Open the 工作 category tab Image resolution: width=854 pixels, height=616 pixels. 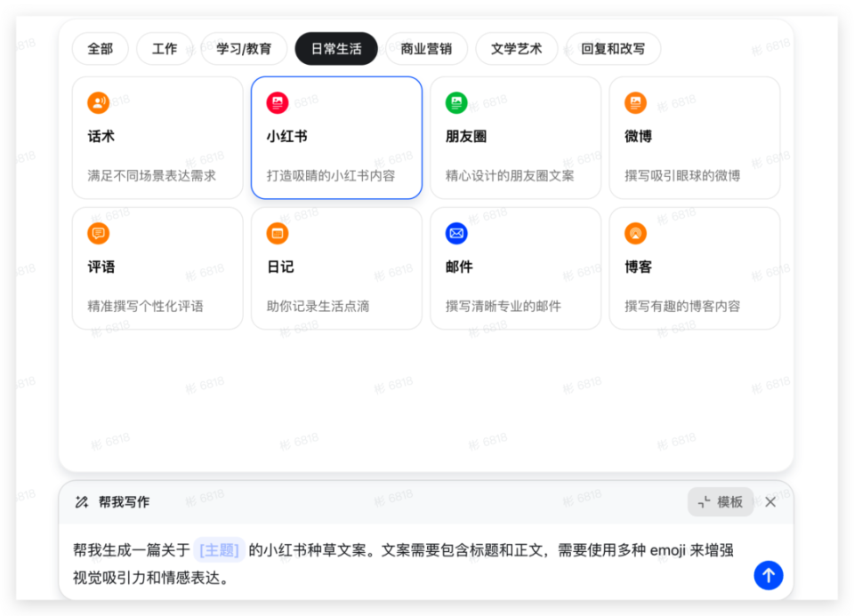164,49
